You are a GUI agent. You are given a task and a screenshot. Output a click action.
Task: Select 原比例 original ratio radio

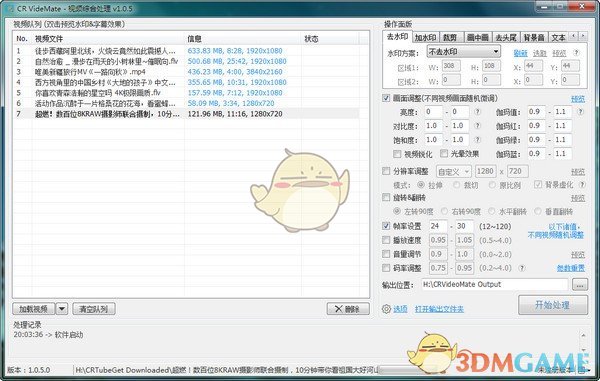(x=492, y=185)
